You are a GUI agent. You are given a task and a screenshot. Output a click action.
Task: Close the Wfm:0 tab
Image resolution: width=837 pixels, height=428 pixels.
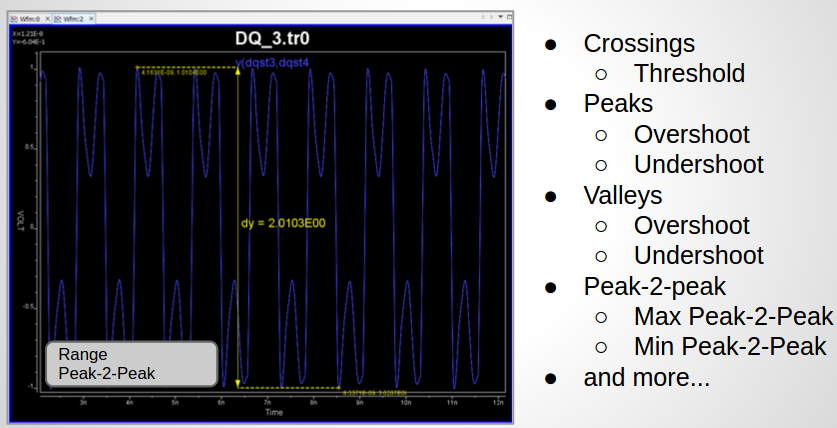coord(48,19)
